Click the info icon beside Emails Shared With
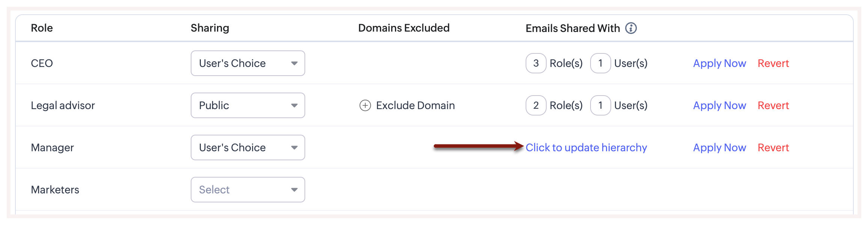The height and width of the screenshot is (225, 868). pyautogui.click(x=631, y=28)
